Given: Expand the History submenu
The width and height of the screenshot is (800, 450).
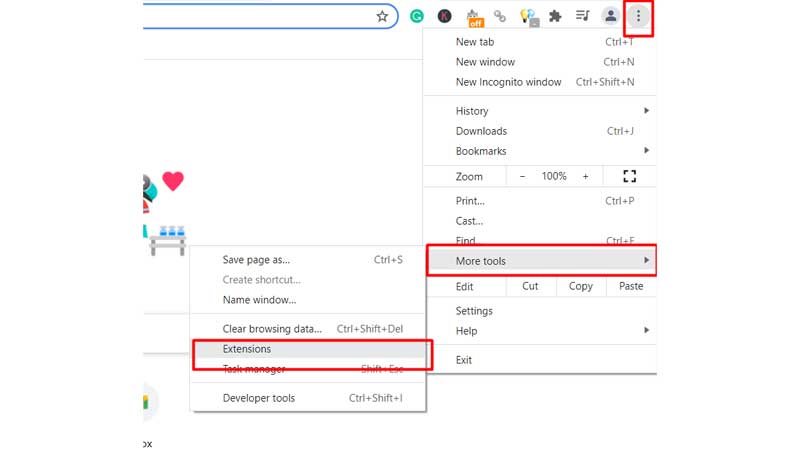Looking at the screenshot, I should [540, 111].
